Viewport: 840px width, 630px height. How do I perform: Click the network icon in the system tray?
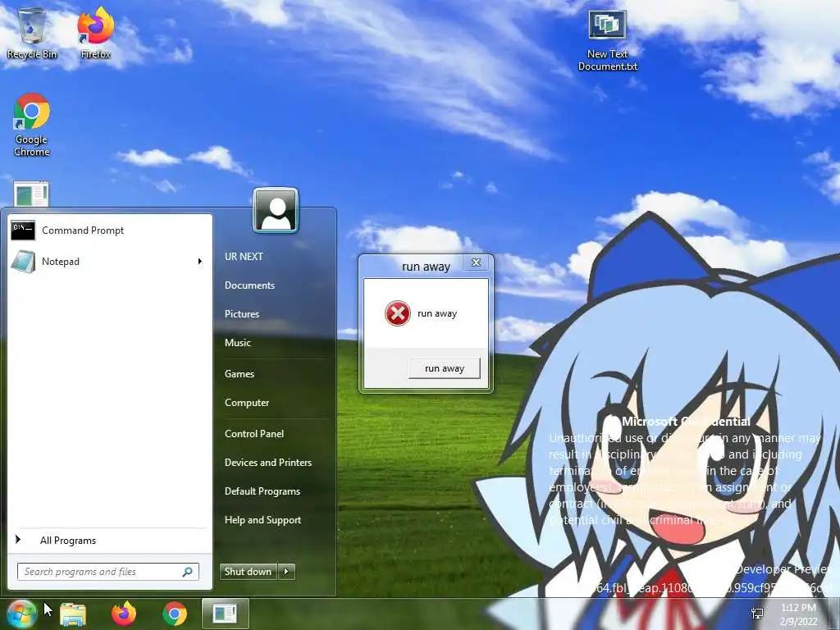point(757,614)
